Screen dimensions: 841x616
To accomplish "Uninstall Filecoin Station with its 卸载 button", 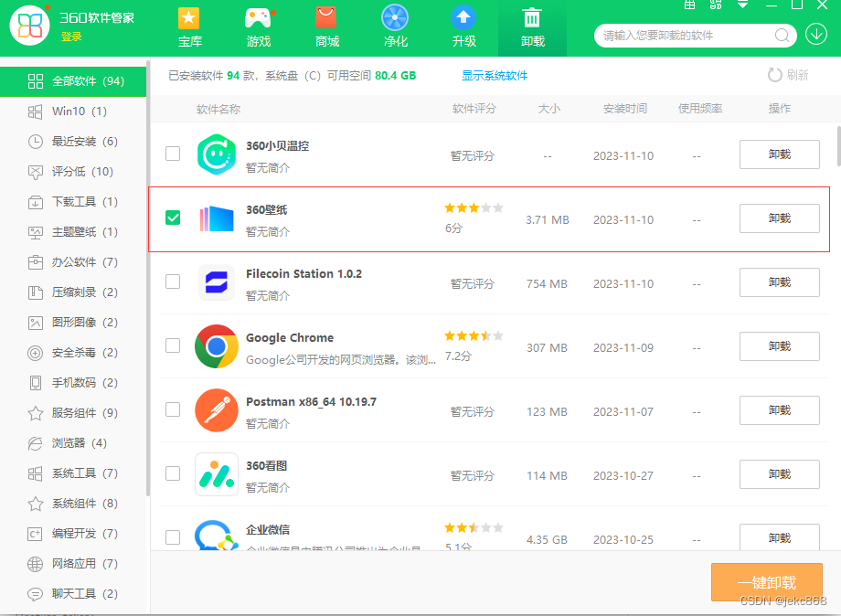I will click(780, 282).
